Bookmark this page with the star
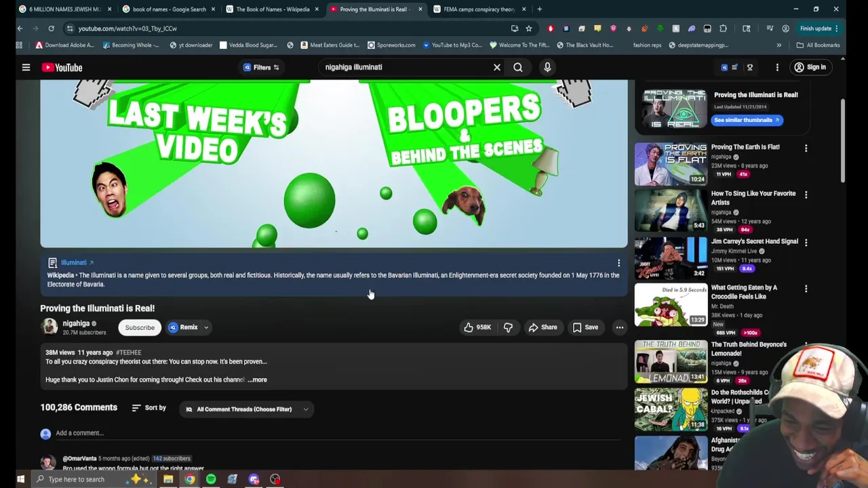 coord(529,28)
